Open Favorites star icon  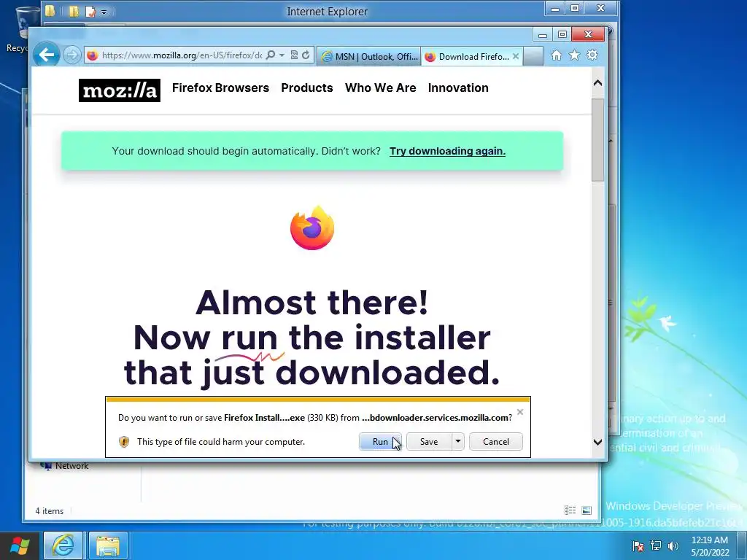575,55
